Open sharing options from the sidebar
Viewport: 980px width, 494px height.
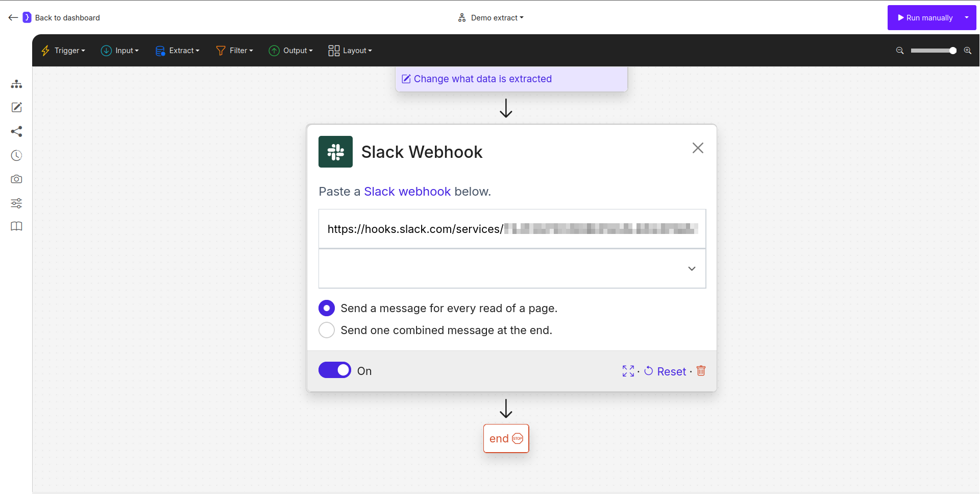click(16, 131)
